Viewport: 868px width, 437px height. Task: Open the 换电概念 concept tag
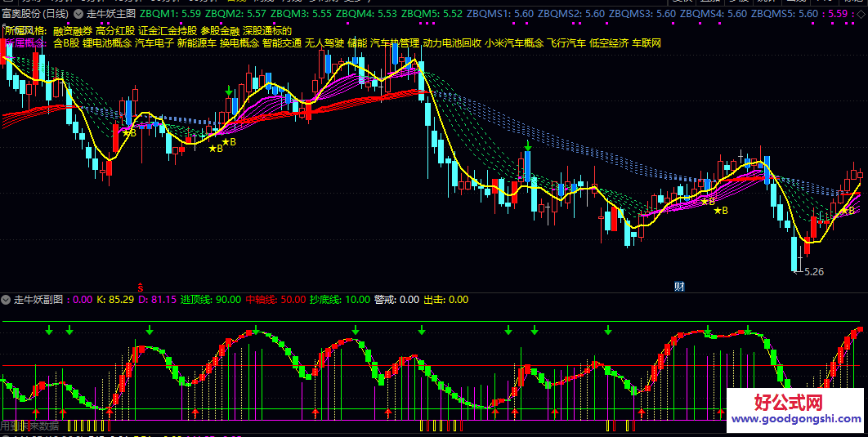coord(239,43)
